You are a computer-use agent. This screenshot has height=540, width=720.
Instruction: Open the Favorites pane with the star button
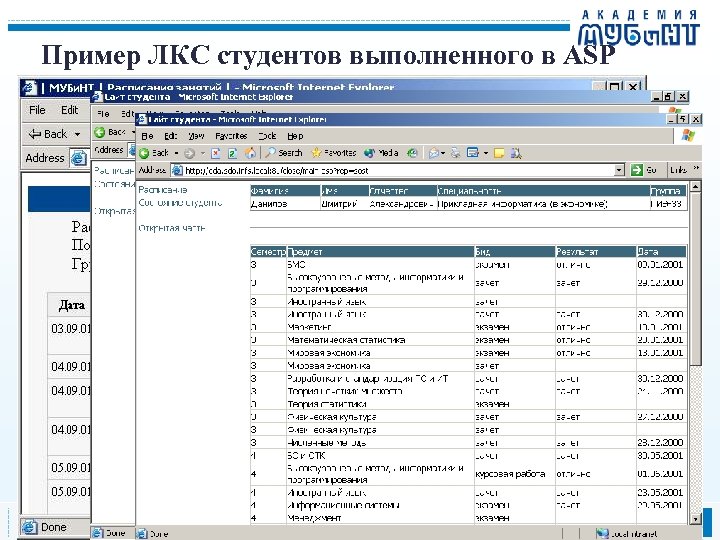click(x=333, y=152)
